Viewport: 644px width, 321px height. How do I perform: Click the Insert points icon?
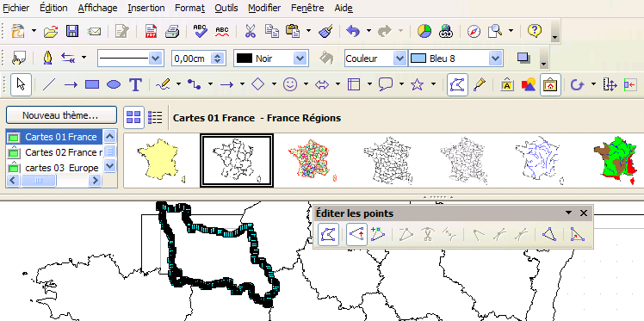378,235
